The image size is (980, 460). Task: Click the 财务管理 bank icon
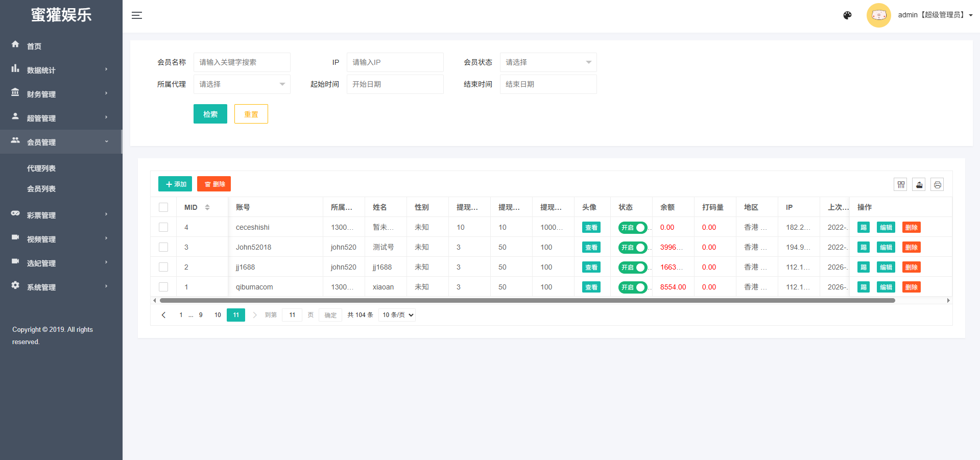[x=15, y=92]
